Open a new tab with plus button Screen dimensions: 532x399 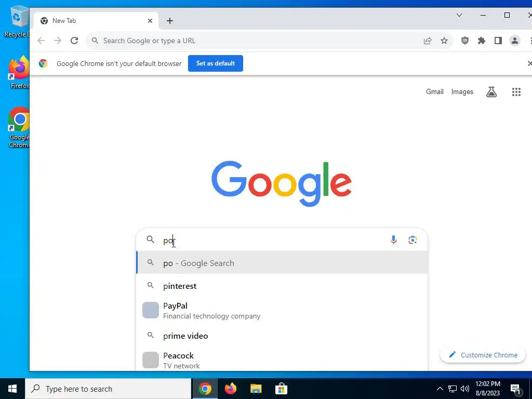pyautogui.click(x=170, y=21)
